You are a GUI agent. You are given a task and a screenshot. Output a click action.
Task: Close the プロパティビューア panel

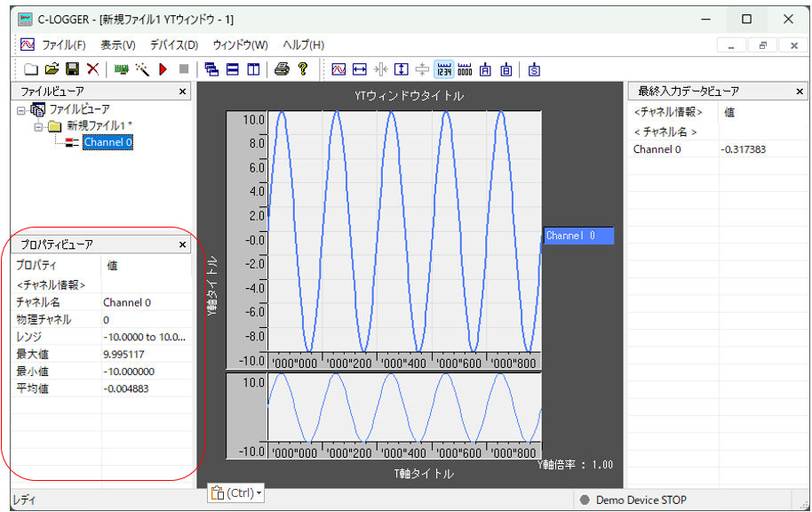click(182, 244)
